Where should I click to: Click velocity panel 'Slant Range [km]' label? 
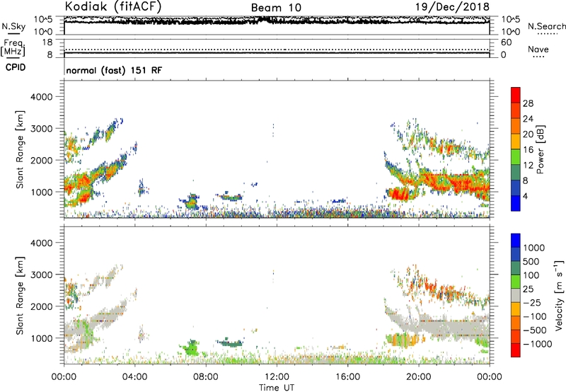pos(20,296)
